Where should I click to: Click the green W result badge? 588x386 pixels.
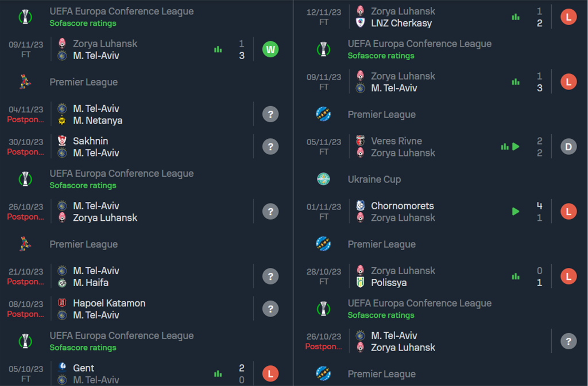point(270,49)
